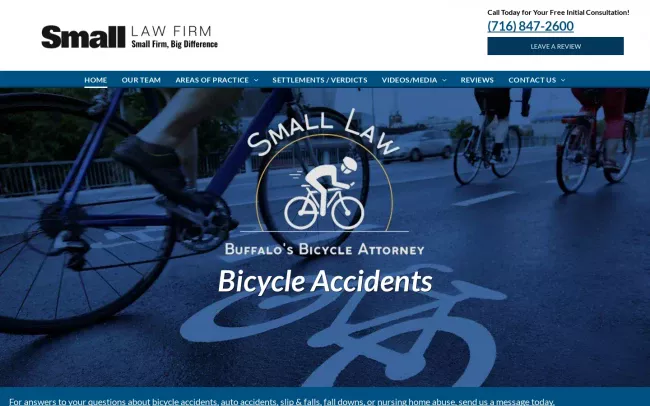Open the Home menu item
Image resolution: width=650 pixels, height=406 pixels.
pyautogui.click(x=96, y=80)
